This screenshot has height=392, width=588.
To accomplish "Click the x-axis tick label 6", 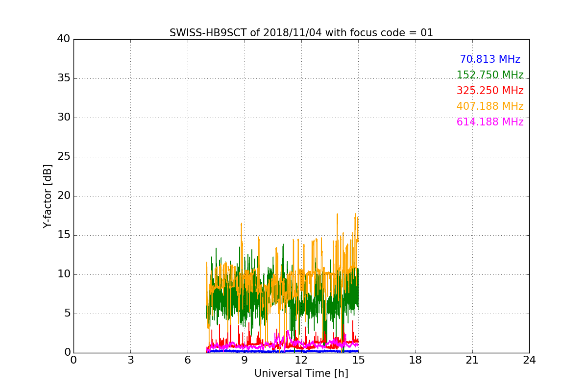I will 188,360.
